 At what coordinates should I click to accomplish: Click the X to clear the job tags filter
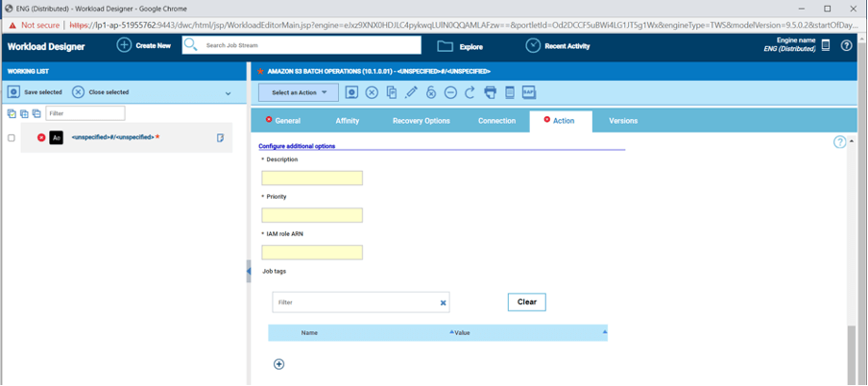click(x=443, y=302)
